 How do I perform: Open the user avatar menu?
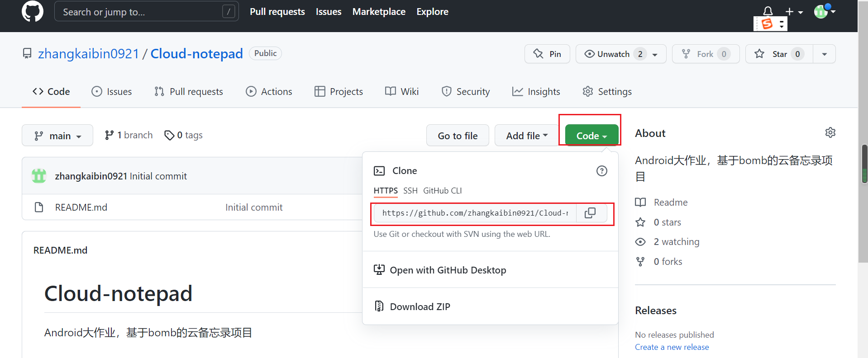(x=825, y=11)
